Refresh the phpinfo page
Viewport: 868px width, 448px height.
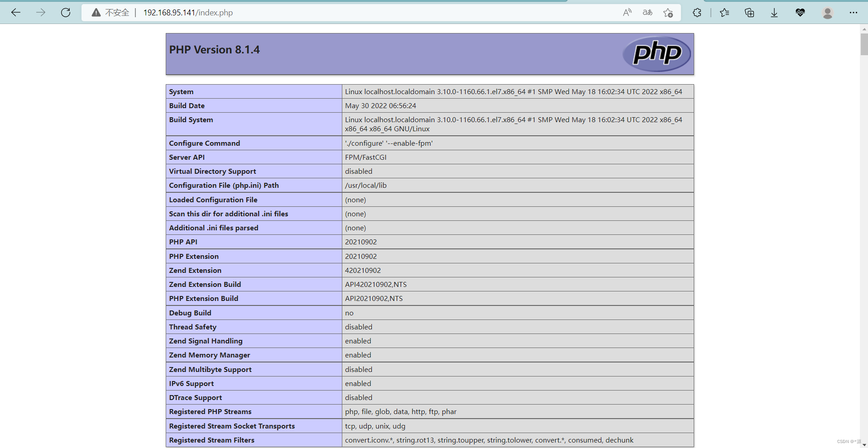[x=65, y=12]
